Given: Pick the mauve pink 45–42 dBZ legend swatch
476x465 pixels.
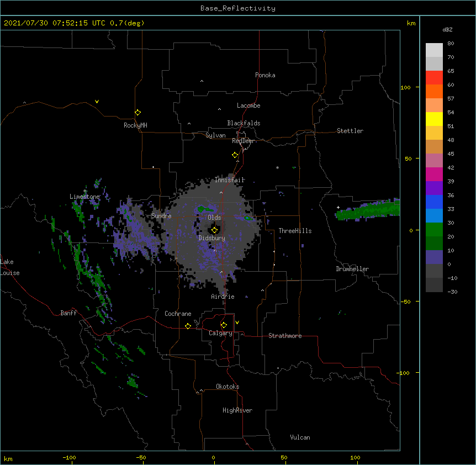Looking at the screenshot, I should coord(434,160).
